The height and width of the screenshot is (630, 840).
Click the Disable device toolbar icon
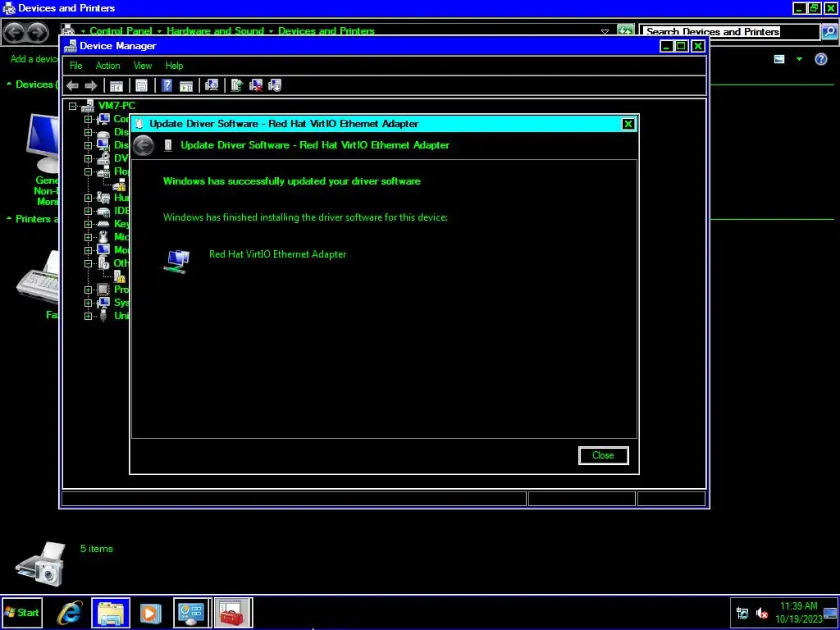point(275,85)
